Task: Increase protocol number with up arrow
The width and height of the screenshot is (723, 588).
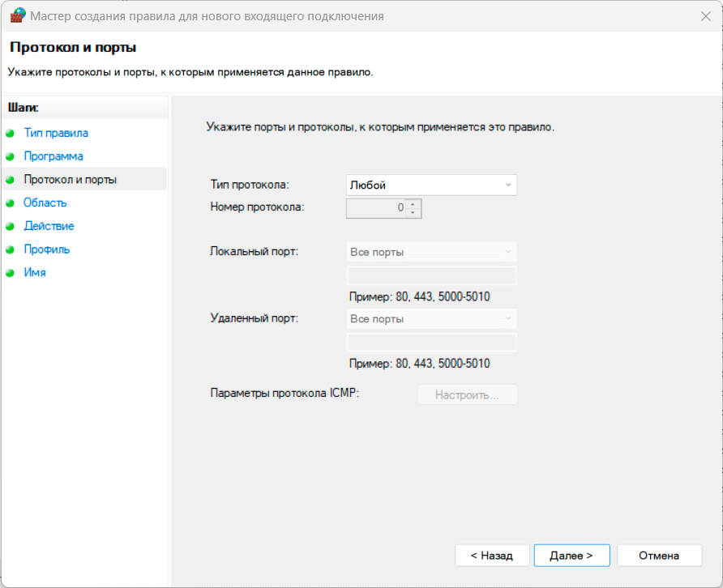Action: click(x=414, y=203)
